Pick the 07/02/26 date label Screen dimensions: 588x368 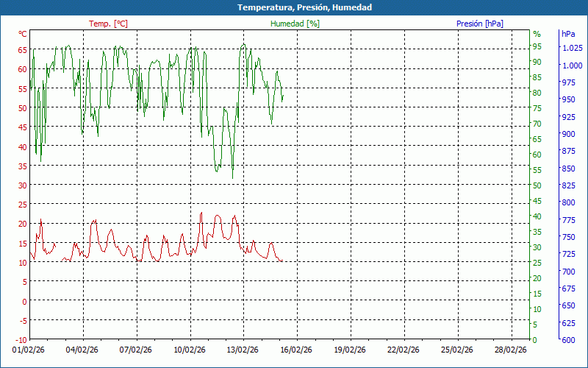tap(136, 350)
